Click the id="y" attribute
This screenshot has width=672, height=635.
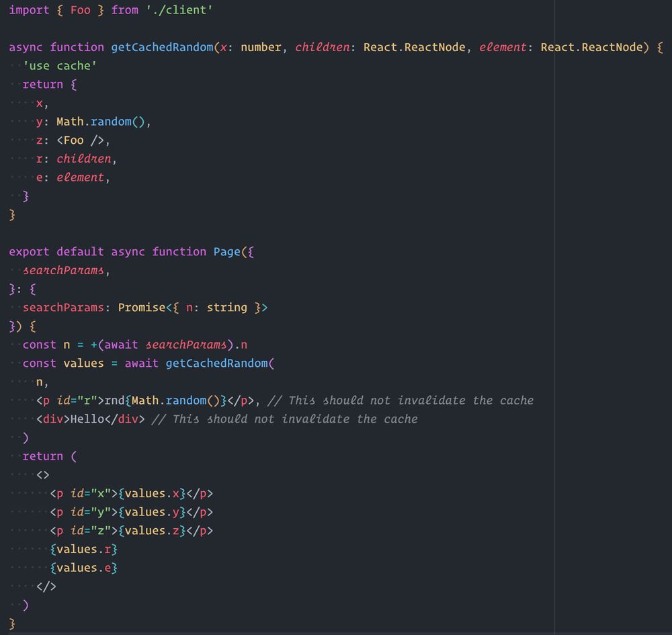91,512
